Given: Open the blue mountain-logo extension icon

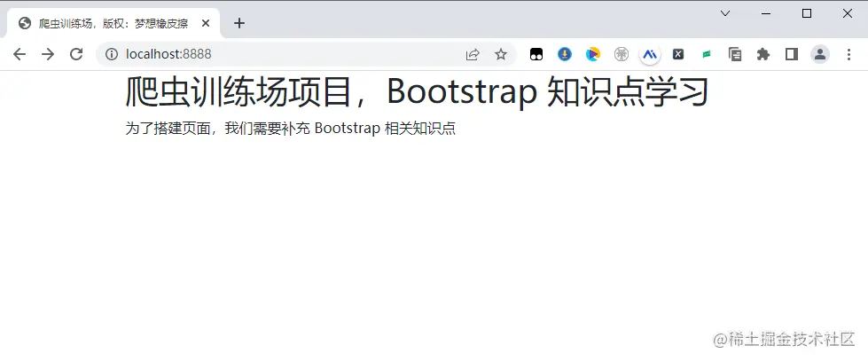Looking at the screenshot, I should [x=650, y=54].
